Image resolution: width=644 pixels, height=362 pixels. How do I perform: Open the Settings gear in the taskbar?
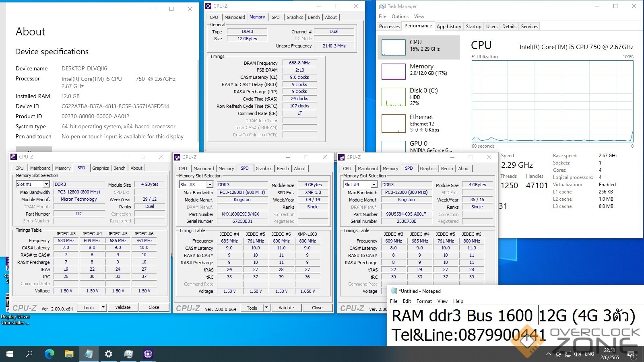point(109,354)
